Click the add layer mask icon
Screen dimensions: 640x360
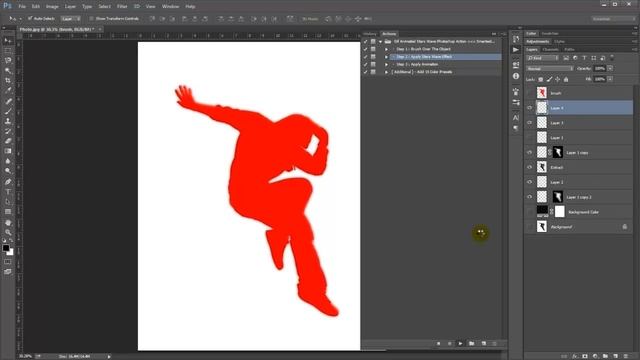[585, 356]
